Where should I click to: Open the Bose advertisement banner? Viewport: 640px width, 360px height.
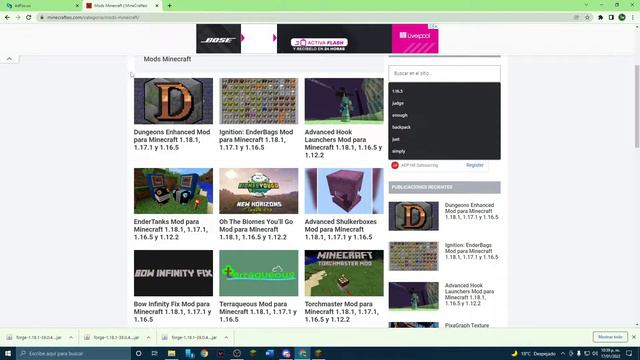218,39
